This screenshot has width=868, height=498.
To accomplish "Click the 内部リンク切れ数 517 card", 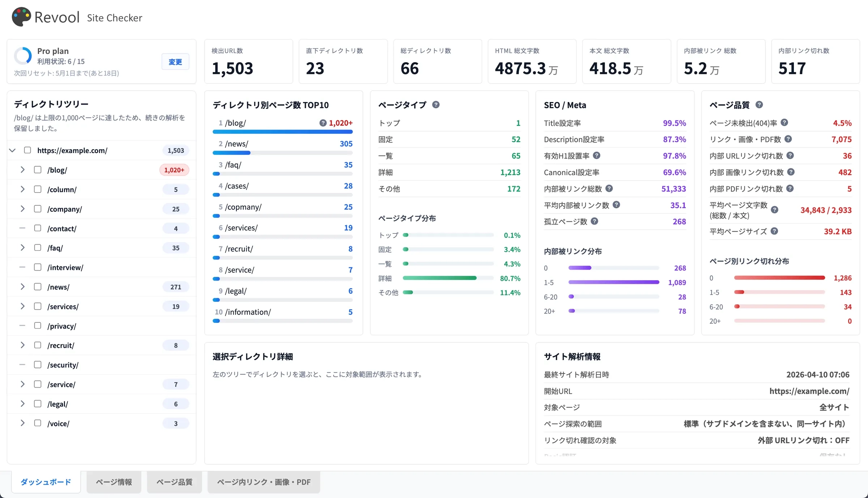I will 816,62.
